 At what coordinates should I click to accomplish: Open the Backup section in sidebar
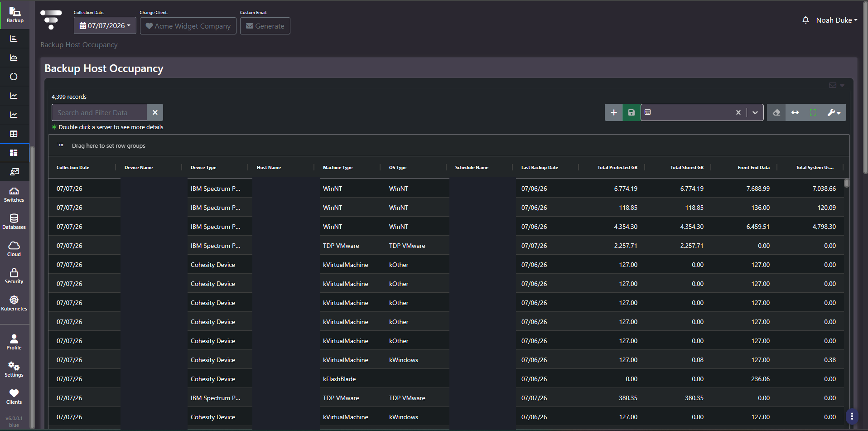(x=14, y=15)
